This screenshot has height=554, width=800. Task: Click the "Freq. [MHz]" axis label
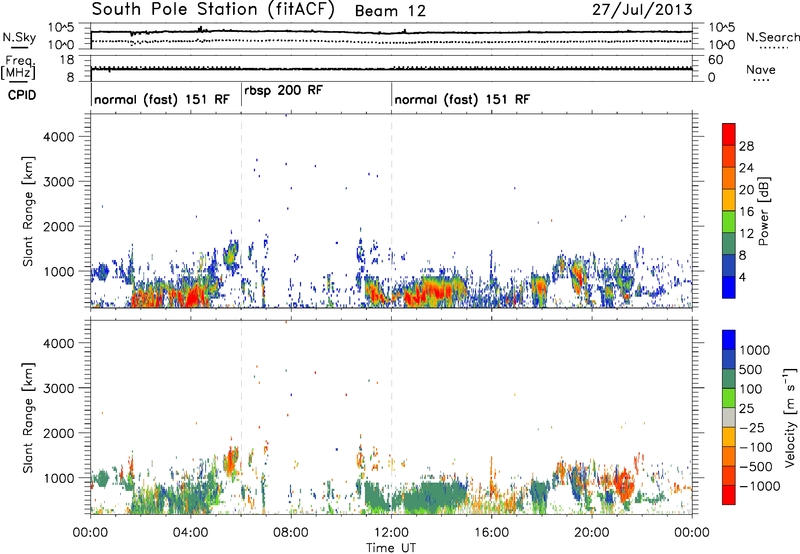click(18, 67)
